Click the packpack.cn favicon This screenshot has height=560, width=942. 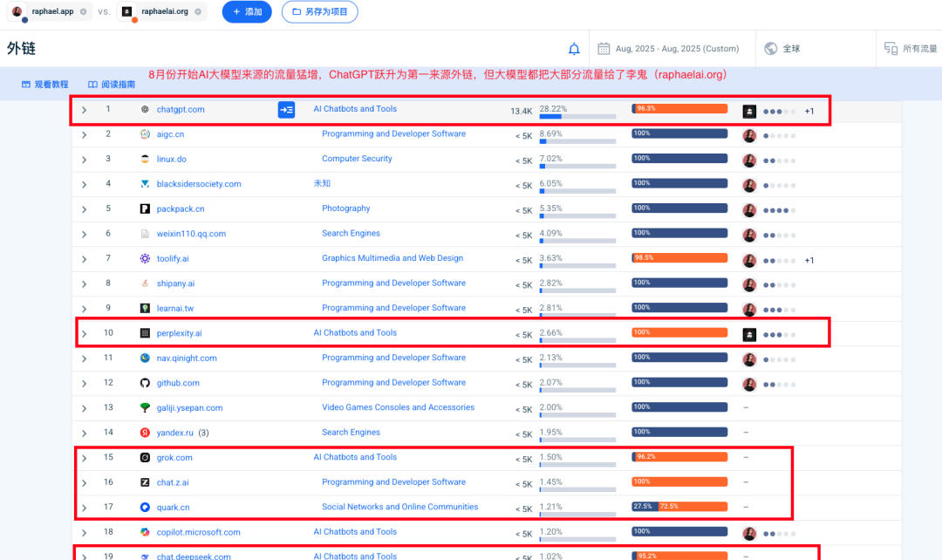point(145,208)
